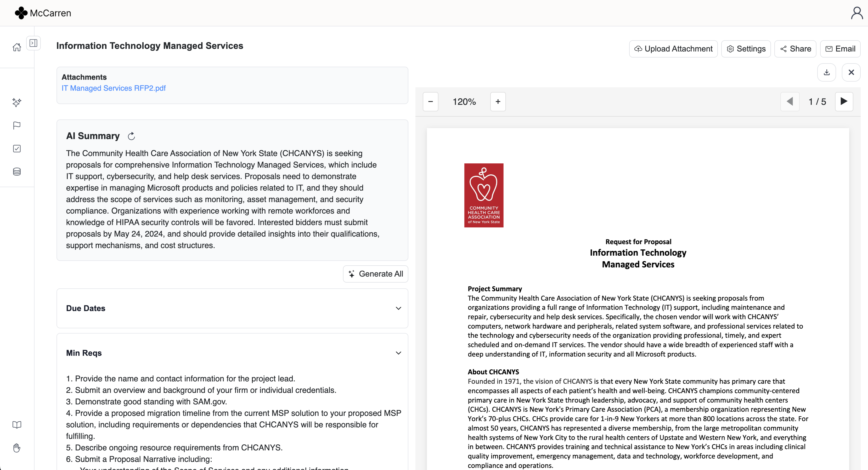This screenshot has width=868, height=470.
Task: Click the Due Dates heading
Action: [86, 308]
